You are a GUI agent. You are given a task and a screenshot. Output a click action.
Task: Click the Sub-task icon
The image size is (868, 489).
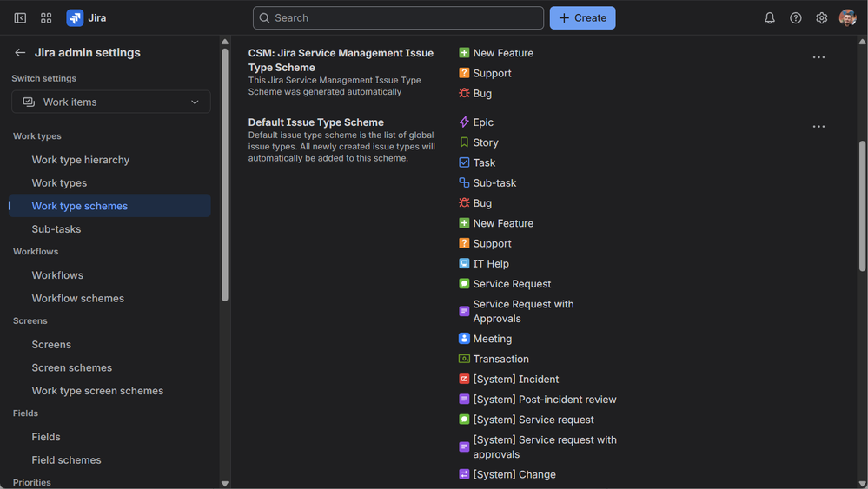464,182
